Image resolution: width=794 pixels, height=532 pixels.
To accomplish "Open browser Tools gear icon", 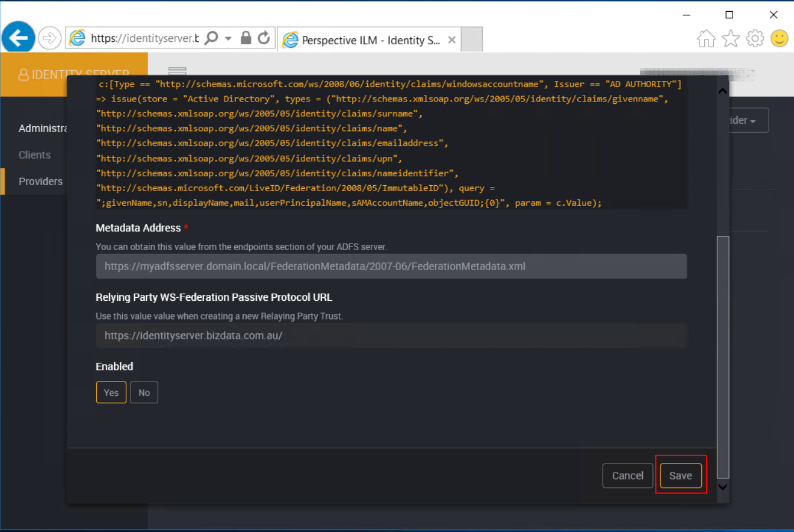I will point(755,39).
